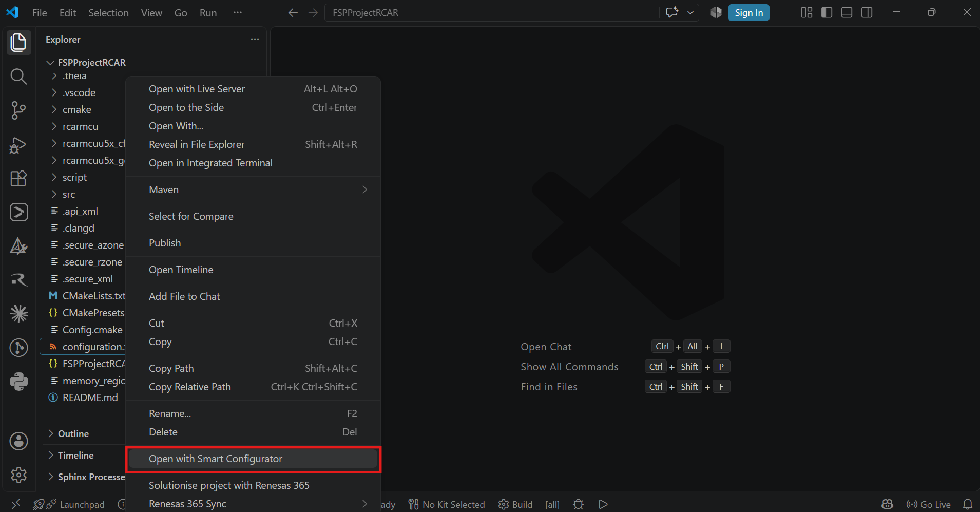Open the Manage gear icon

(18, 475)
